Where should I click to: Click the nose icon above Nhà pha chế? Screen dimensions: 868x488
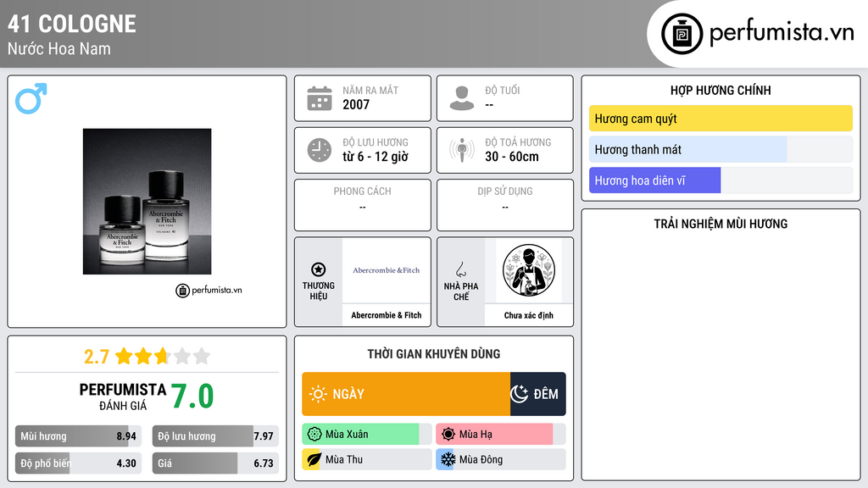click(x=460, y=269)
